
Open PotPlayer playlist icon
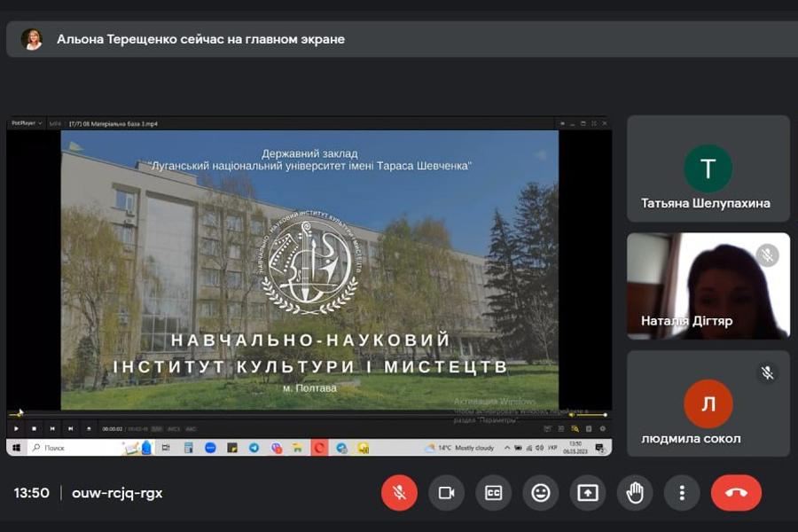pyautogui.click(x=589, y=428)
